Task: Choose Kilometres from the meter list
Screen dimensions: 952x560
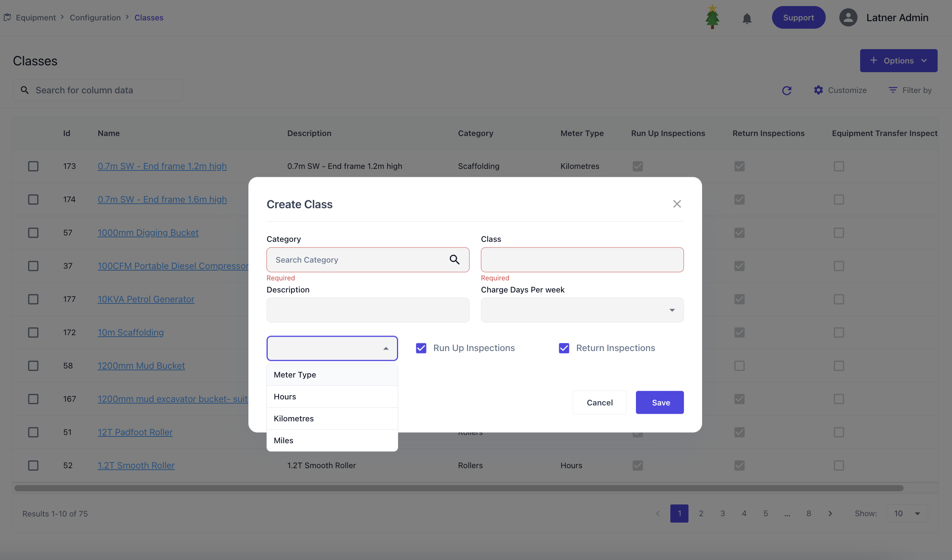Action: 294,419
